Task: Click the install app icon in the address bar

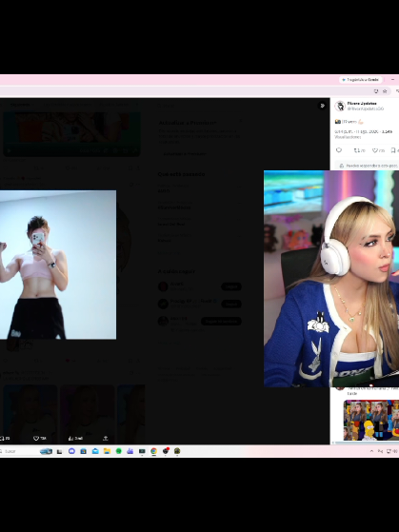Action: [x=376, y=91]
